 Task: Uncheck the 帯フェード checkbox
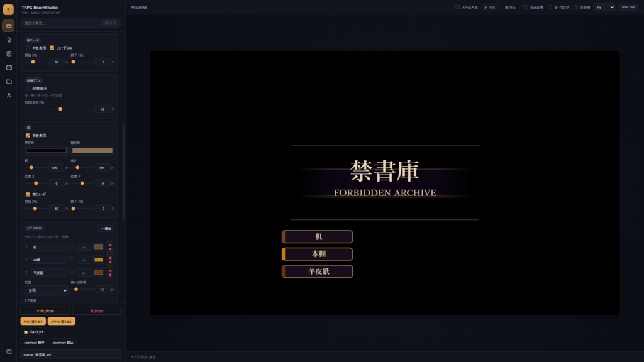click(x=28, y=194)
